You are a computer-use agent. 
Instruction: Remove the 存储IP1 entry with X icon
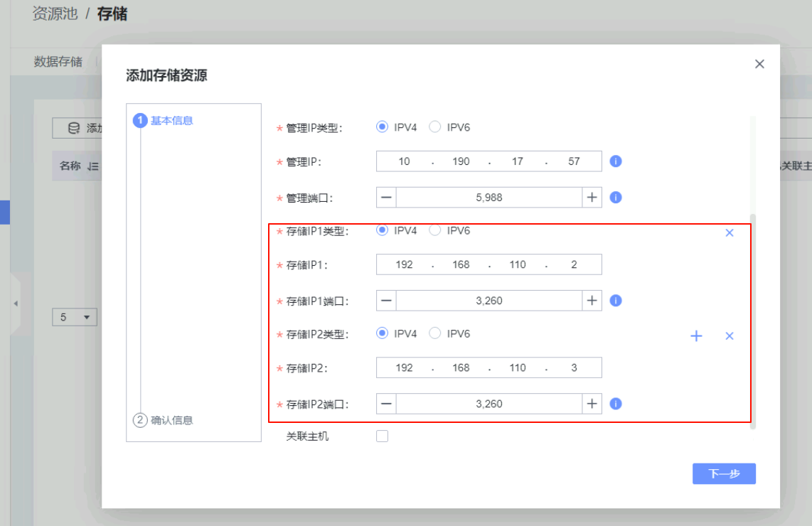(x=729, y=233)
